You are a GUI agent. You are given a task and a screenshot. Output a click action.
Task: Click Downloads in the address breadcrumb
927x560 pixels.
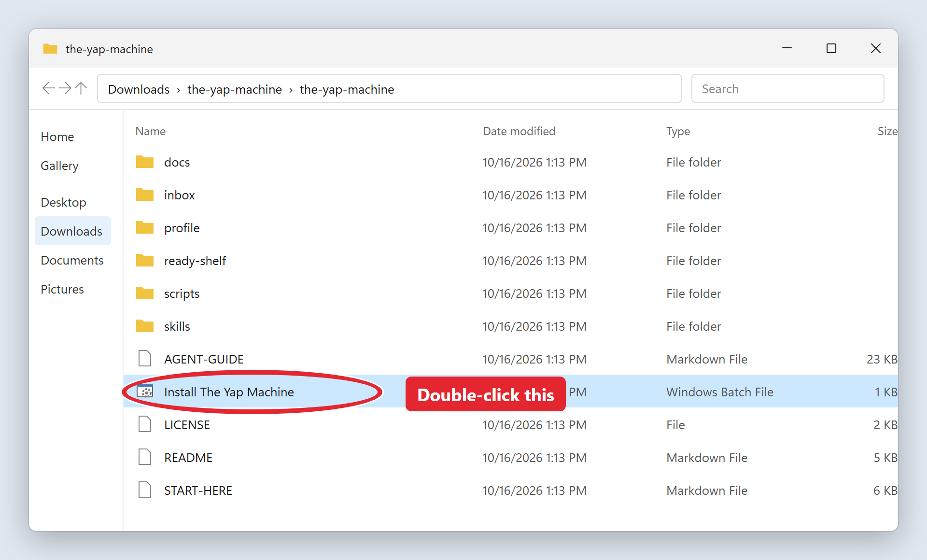139,89
